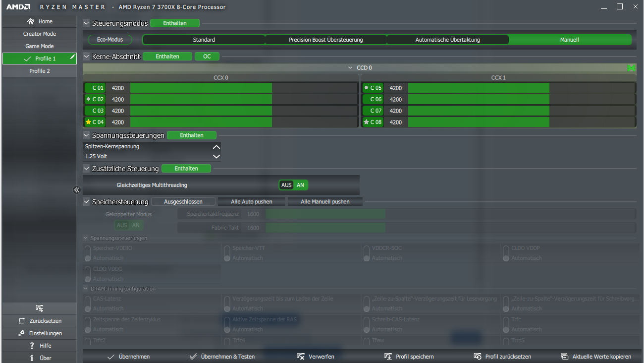Switch to Game Mode

click(40, 46)
